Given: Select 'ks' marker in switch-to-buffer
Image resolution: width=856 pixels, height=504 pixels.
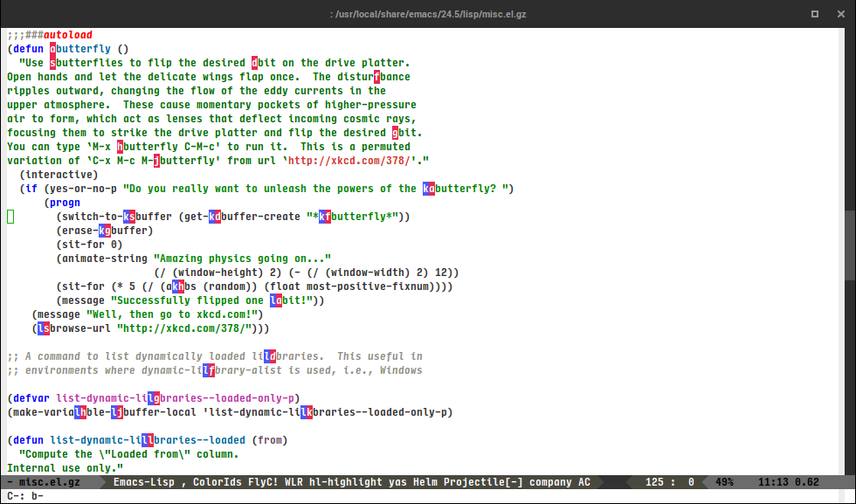Looking at the screenshot, I should [x=129, y=217].
